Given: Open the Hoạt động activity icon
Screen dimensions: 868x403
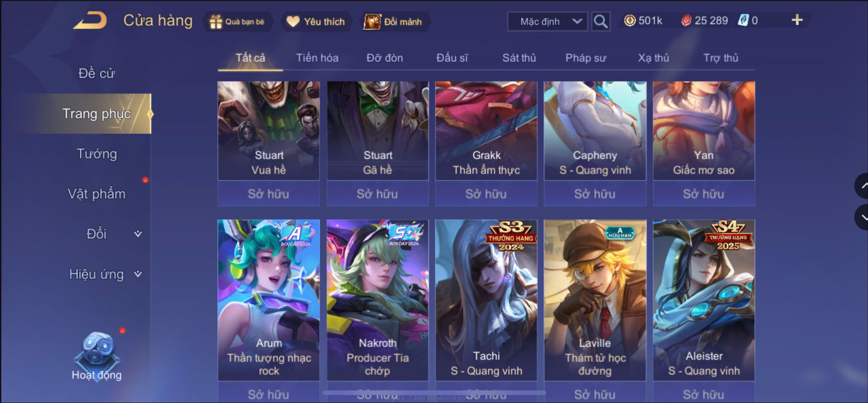Looking at the screenshot, I should click(96, 356).
